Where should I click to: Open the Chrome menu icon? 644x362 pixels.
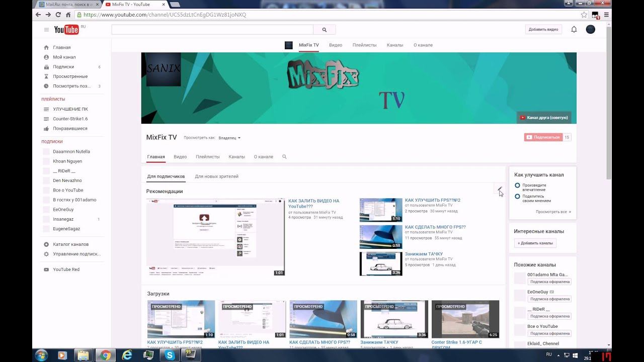(606, 15)
